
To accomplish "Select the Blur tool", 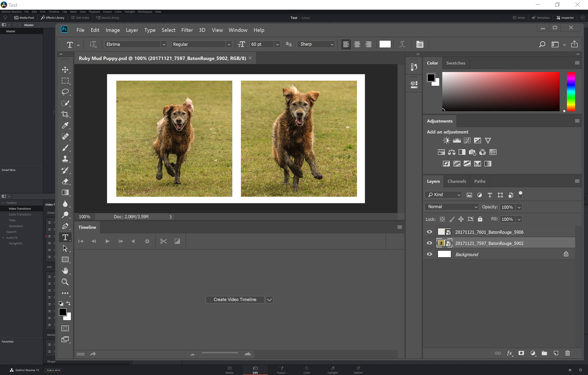I will click(x=65, y=204).
